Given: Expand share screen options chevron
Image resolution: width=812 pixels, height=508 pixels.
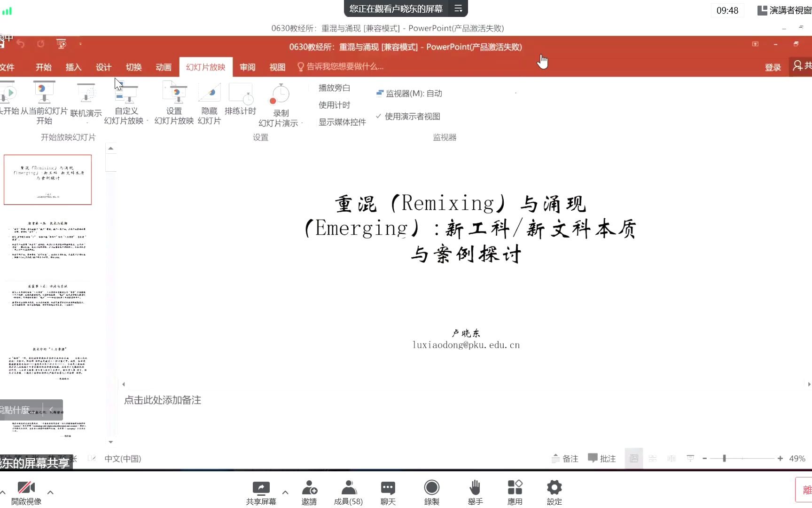Looking at the screenshot, I should click(285, 492).
